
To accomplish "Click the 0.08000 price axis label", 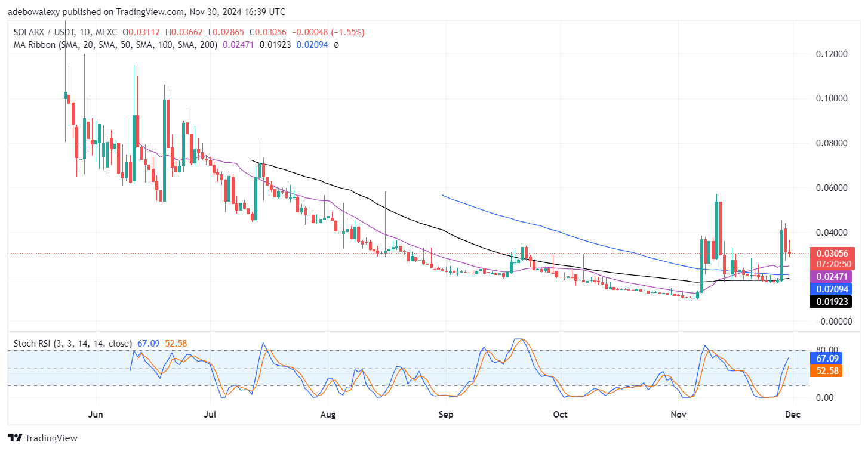I will click(830, 143).
